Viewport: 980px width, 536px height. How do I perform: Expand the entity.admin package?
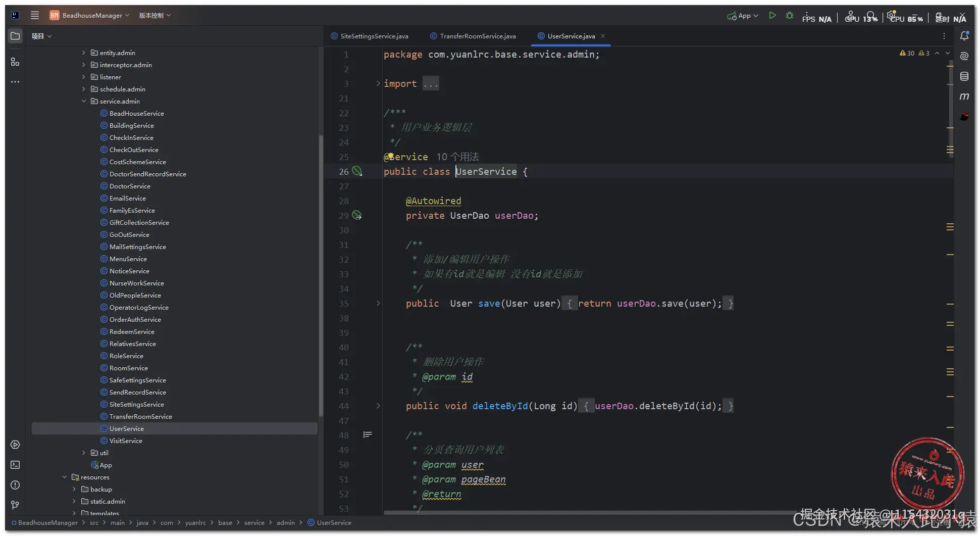[x=84, y=53]
